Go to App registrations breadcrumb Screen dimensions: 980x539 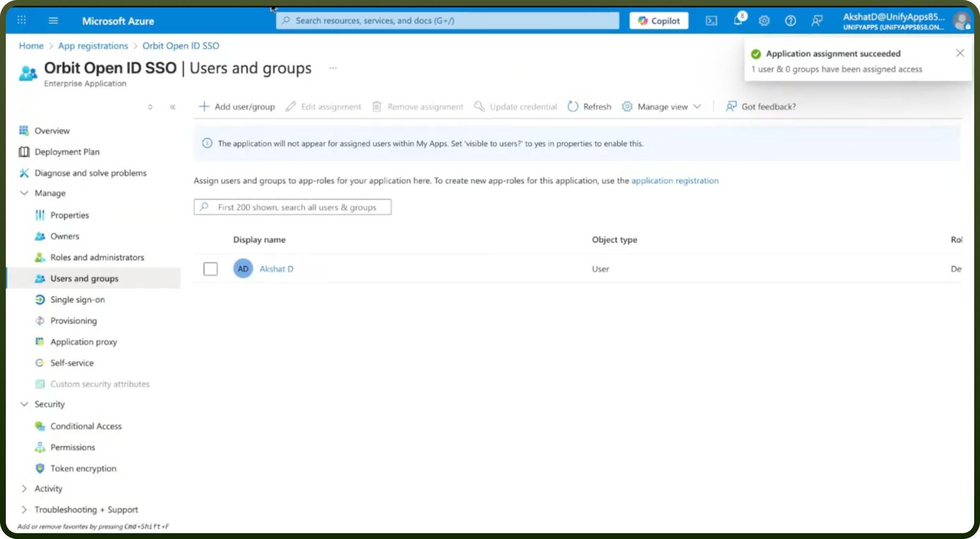[93, 46]
